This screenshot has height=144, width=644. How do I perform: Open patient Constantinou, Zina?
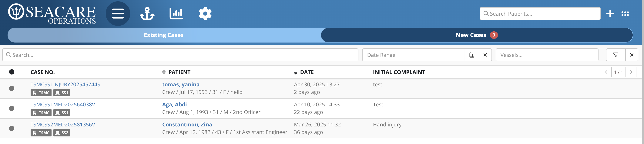(187, 125)
